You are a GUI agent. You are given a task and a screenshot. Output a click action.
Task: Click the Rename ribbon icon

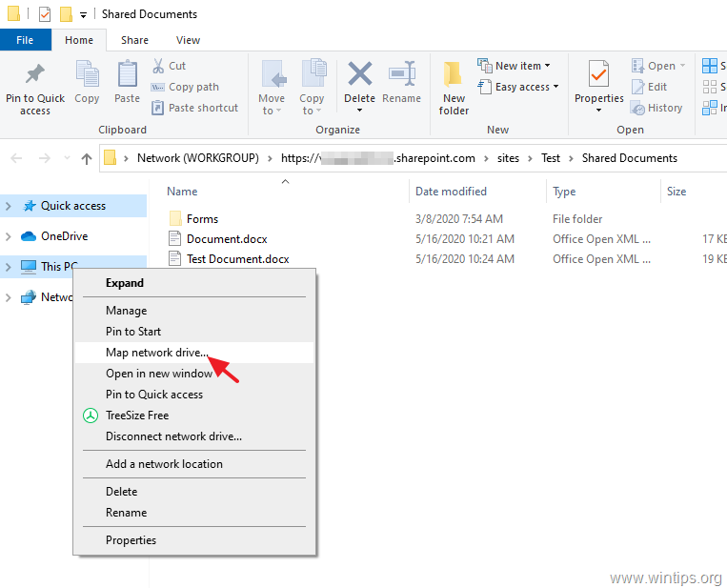(401, 76)
